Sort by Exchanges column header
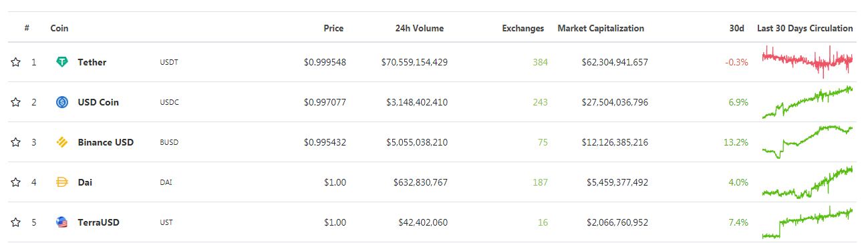 523,29
